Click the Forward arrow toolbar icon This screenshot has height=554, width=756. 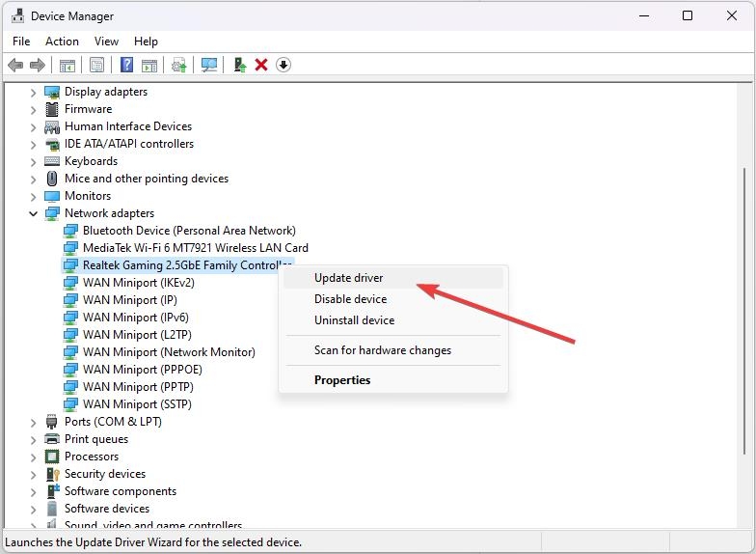37,65
